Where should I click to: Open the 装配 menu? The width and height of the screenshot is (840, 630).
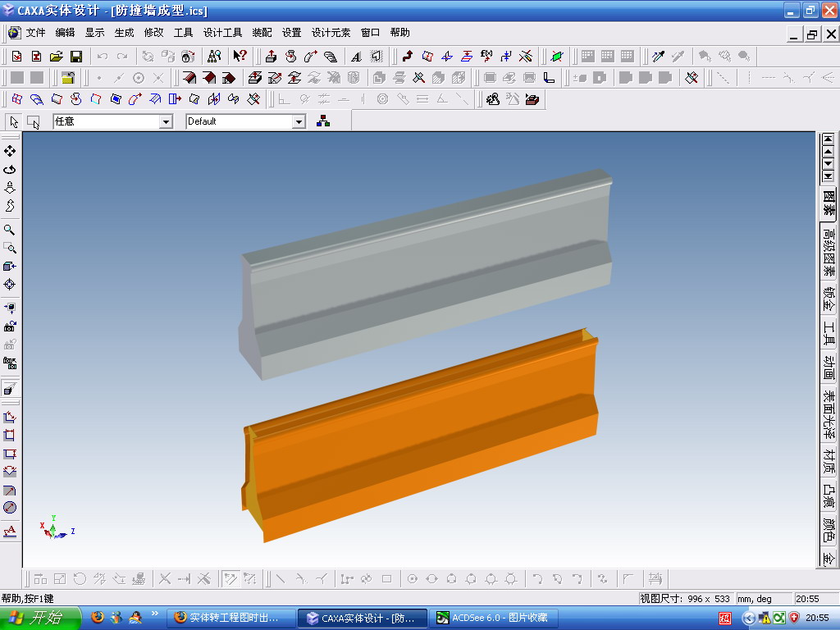click(x=262, y=33)
